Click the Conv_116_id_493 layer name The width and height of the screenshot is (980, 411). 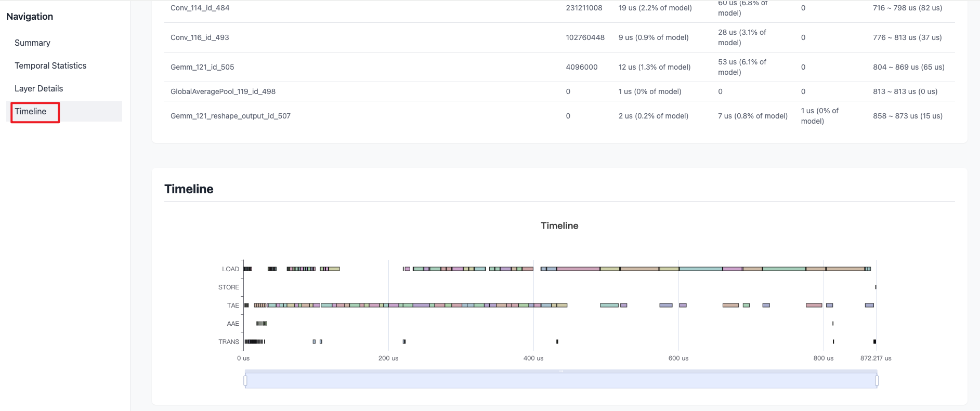point(200,37)
